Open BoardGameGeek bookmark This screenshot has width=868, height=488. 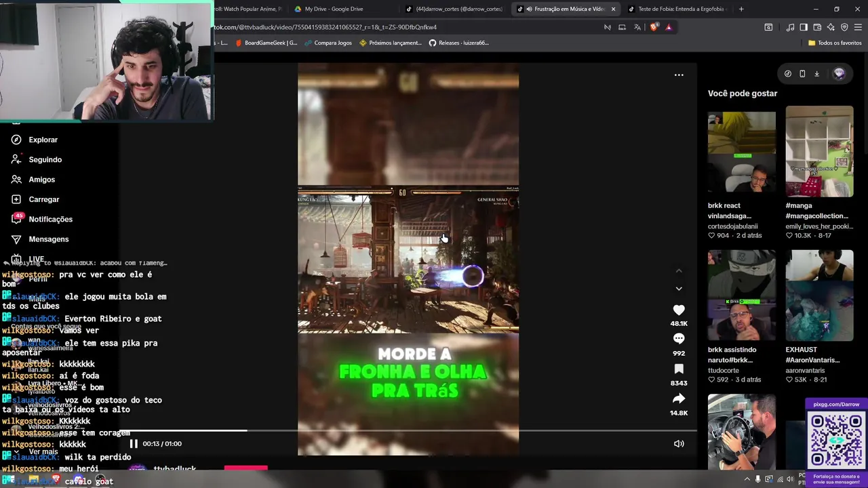click(267, 43)
